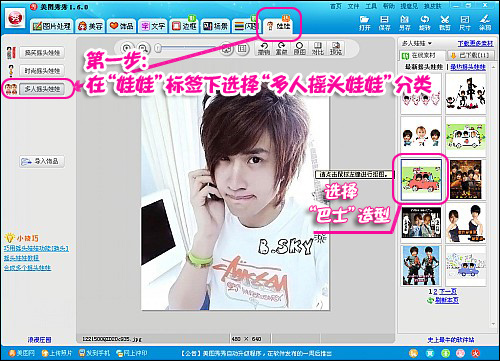Select the red bus doll template thumbnail
500x361 pixels.
pos(421,180)
